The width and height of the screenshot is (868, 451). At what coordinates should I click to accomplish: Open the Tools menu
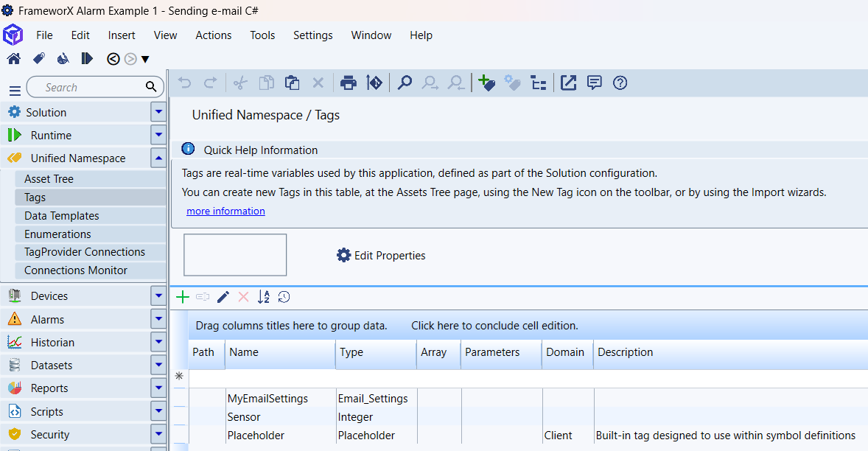(x=262, y=35)
